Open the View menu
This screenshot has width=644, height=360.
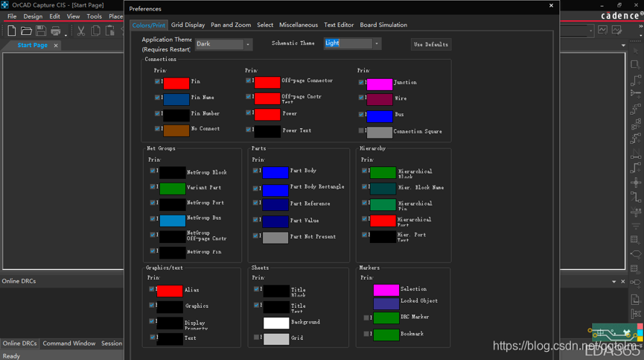(73, 16)
